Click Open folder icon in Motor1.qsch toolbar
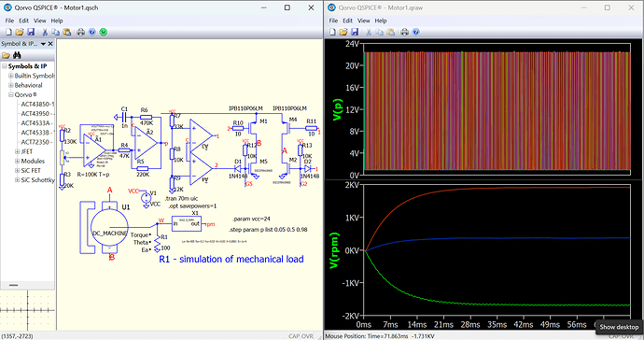Image resolution: width=644 pixels, height=340 pixels. pos(20,32)
